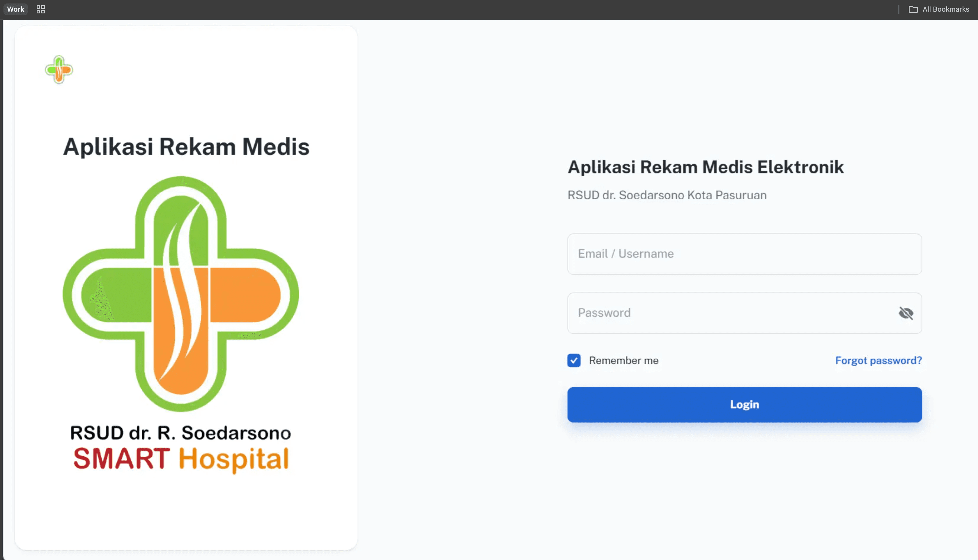
Task: Uncheck the Remember me checkbox
Action: click(x=574, y=360)
